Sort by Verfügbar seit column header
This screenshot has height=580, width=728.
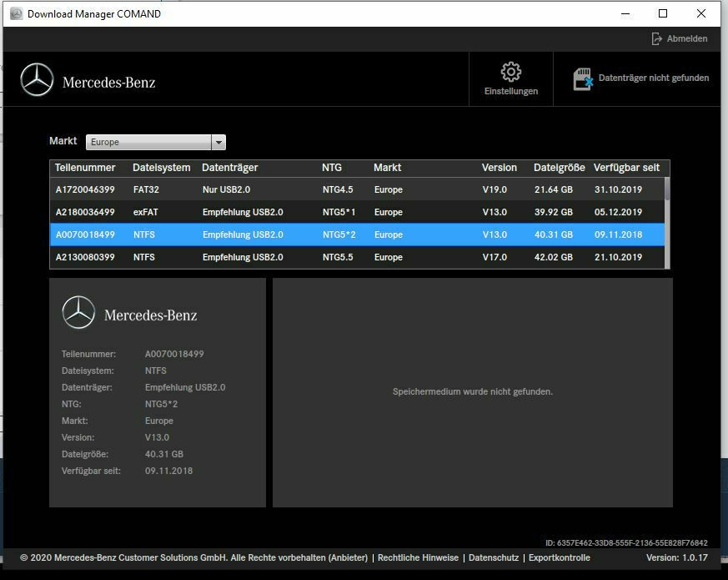pos(626,168)
